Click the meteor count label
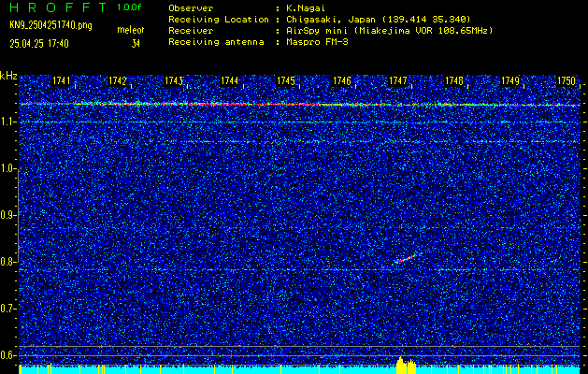This screenshot has width=588, height=374. (x=131, y=30)
